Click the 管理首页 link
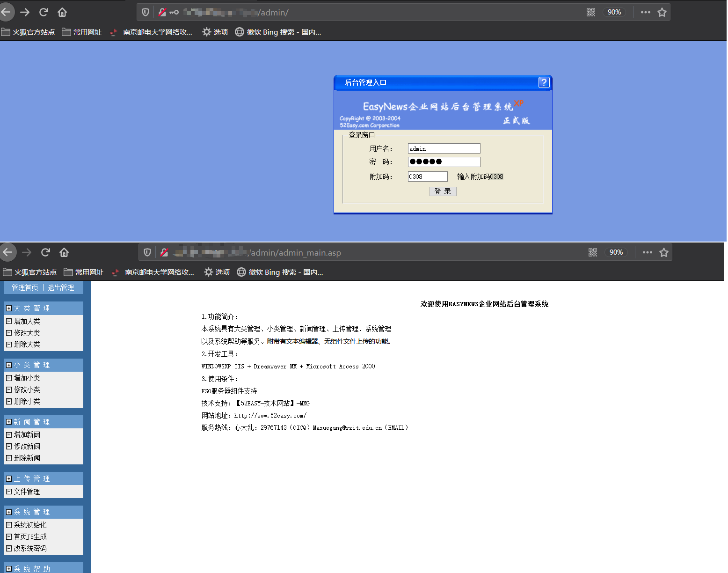The height and width of the screenshot is (573, 728). tap(25, 287)
